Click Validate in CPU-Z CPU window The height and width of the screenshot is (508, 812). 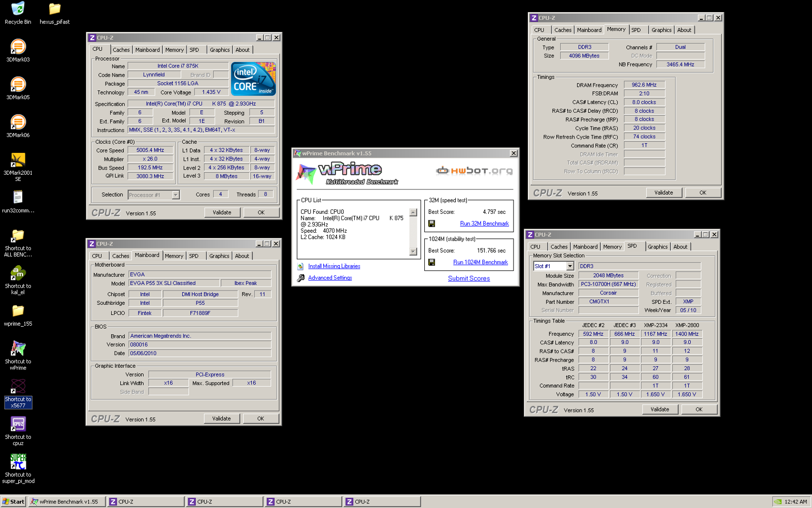[x=222, y=212]
